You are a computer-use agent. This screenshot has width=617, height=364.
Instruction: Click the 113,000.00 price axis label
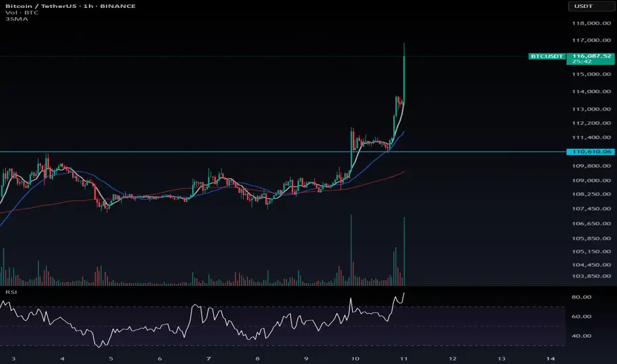pyautogui.click(x=591, y=109)
